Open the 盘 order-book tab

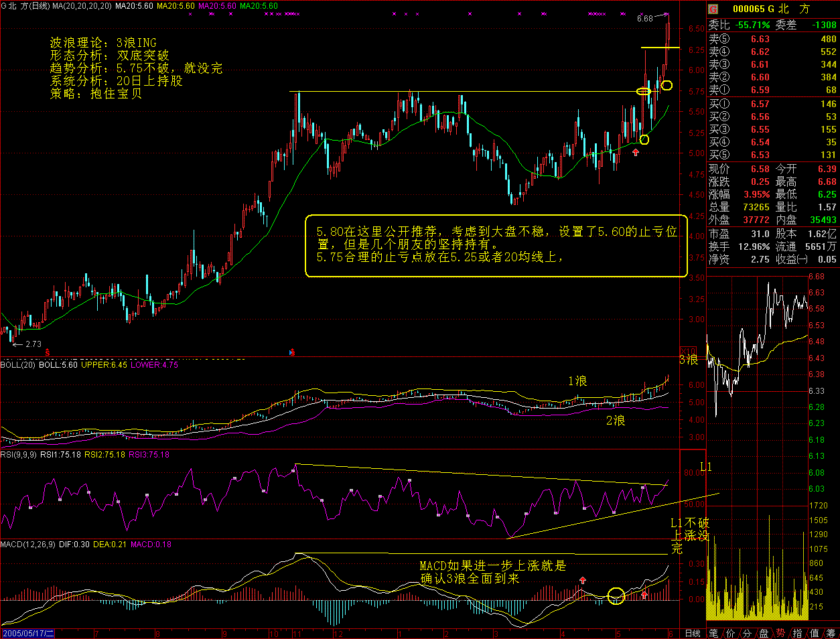764,633
